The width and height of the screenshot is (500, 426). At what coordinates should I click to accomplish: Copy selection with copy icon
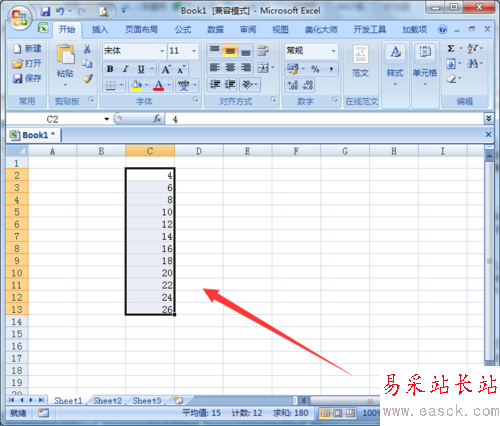(87, 64)
